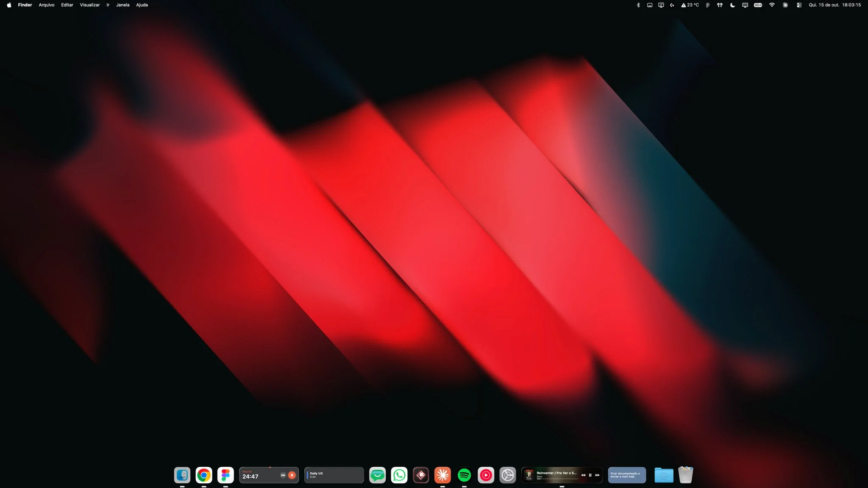Skip the focus timer phase forward
This screenshot has width=868, height=488.
(x=283, y=475)
